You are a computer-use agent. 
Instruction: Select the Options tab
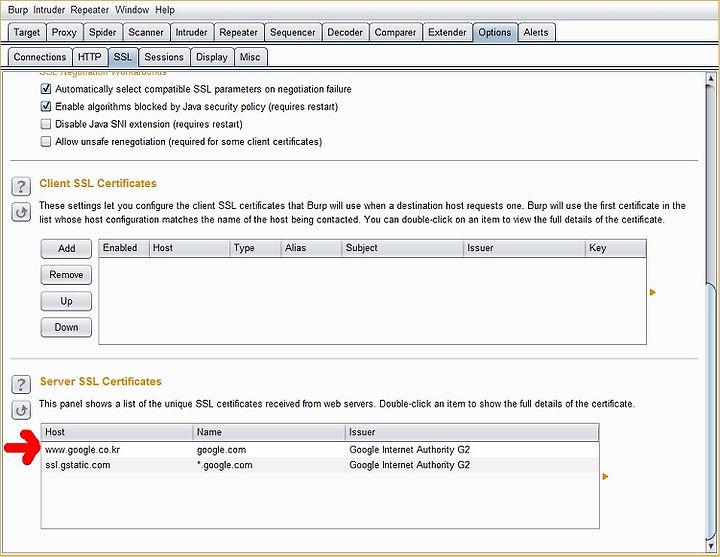495,32
